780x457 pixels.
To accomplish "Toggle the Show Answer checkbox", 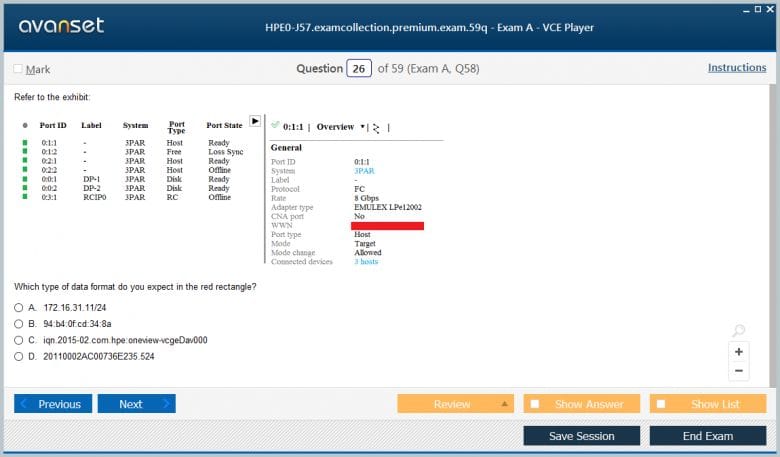I will [535, 404].
